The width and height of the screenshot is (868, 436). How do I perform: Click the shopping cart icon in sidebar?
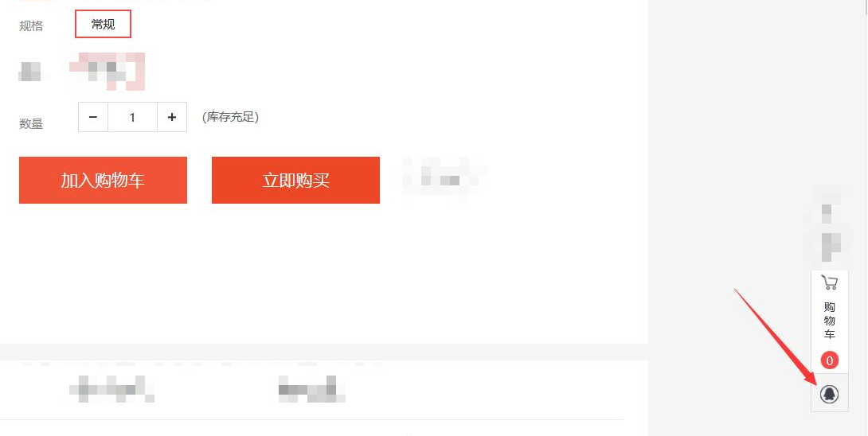pyautogui.click(x=829, y=282)
